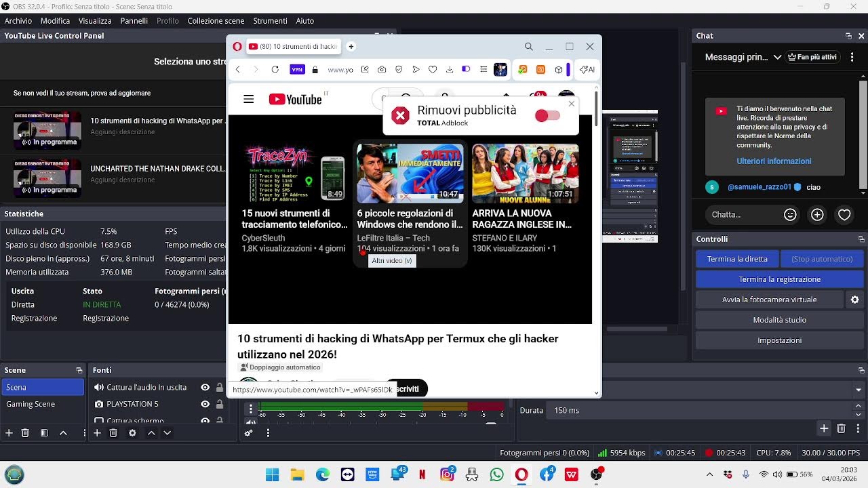Open the Collezione scene menu
Viewport: 868px width, 488px height.
(x=216, y=21)
